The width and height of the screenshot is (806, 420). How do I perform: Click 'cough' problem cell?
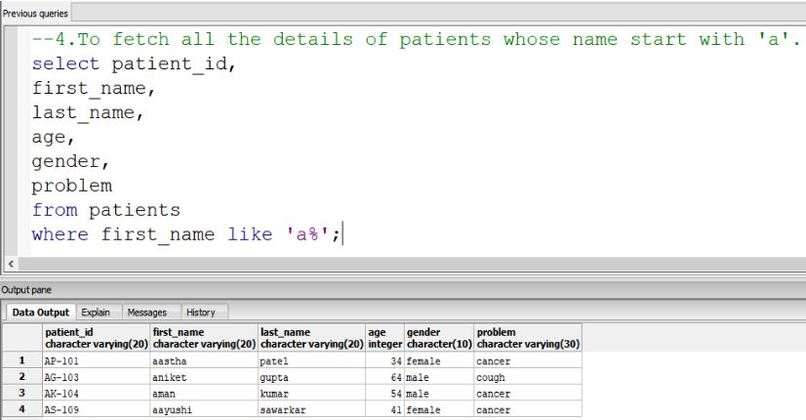pyautogui.click(x=528, y=377)
